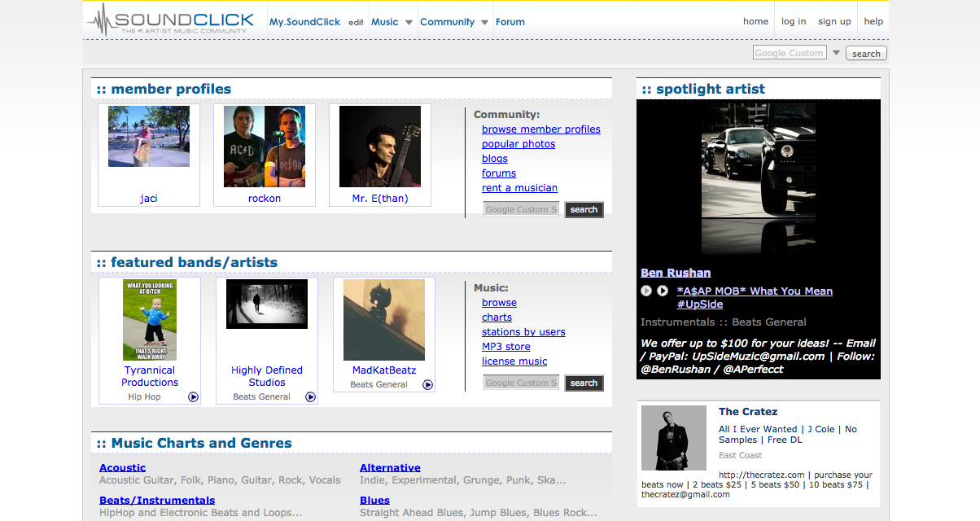This screenshot has width=980, height=521.
Task: Open dropdown arrow next to top search box
Action: coord(836,53)
